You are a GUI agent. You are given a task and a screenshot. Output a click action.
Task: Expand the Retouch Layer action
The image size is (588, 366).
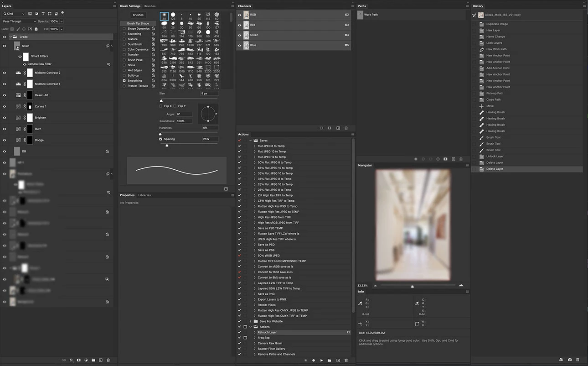(x=255, y=332)
